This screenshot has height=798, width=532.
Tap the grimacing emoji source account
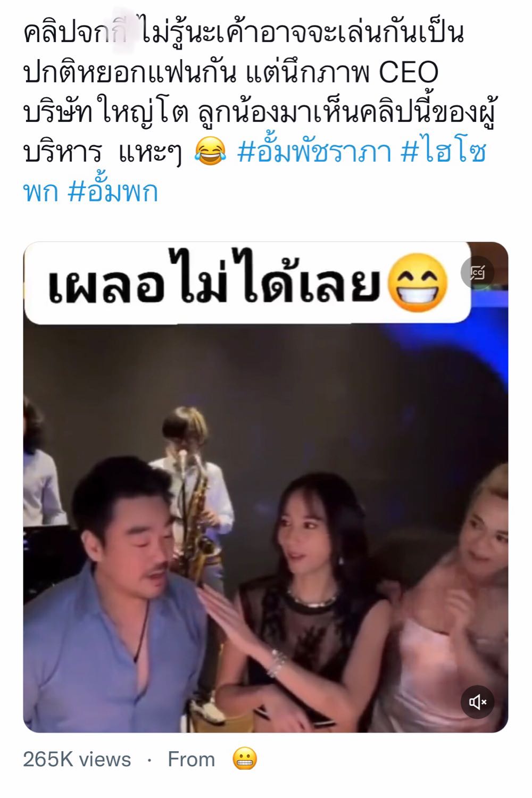pos(245,759)
